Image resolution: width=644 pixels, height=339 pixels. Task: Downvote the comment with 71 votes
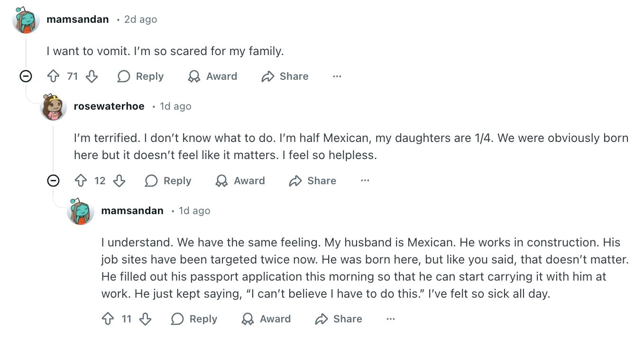click(x=92, y=76)
